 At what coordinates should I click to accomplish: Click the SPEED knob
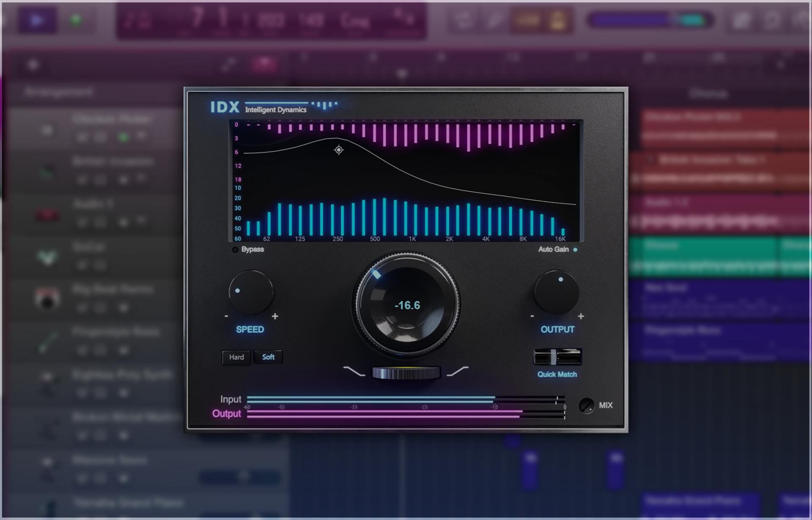pos(251,292)
